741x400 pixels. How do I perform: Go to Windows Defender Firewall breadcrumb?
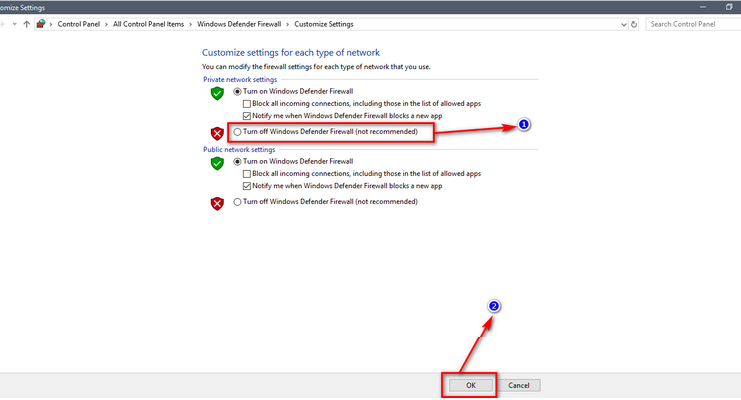click(239, 24)
